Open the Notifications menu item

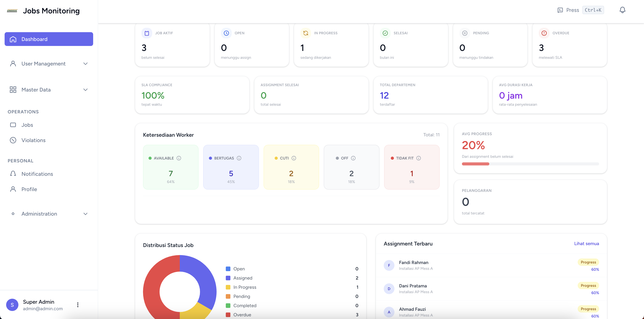[x=49, y=174]
